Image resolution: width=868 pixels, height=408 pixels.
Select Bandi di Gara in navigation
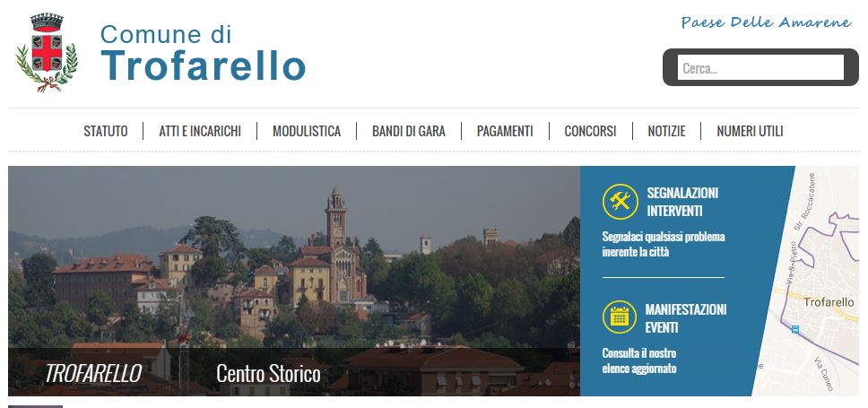click(x=409, y=131)
